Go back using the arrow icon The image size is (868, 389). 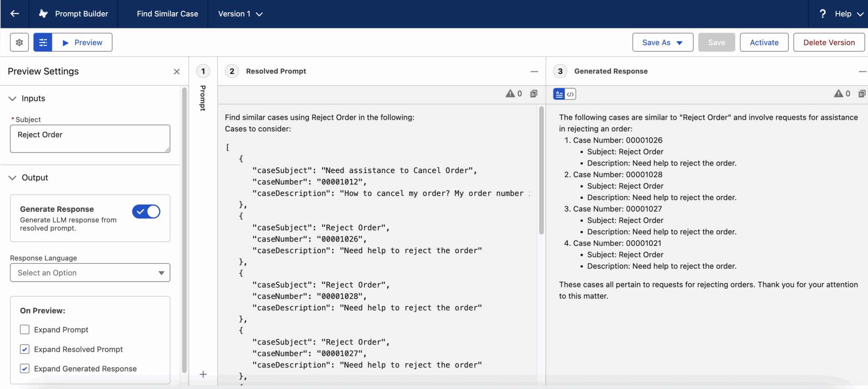[x=14, y=14]
